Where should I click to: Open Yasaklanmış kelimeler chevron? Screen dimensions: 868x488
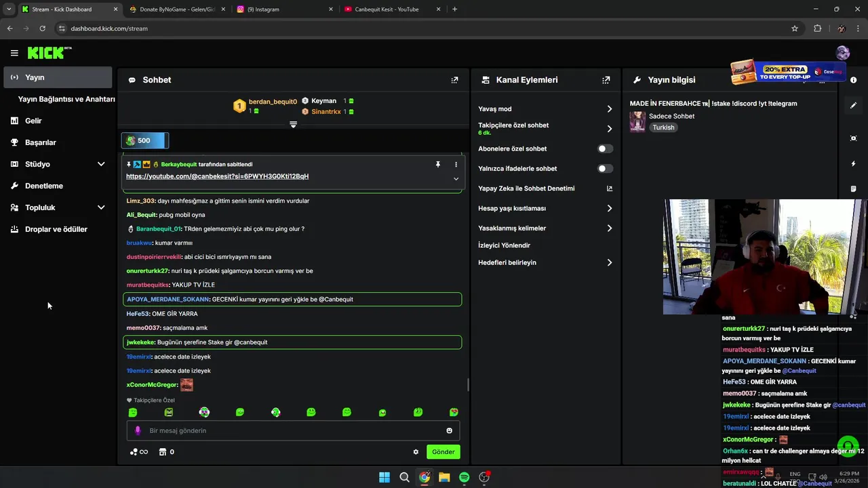609,228
